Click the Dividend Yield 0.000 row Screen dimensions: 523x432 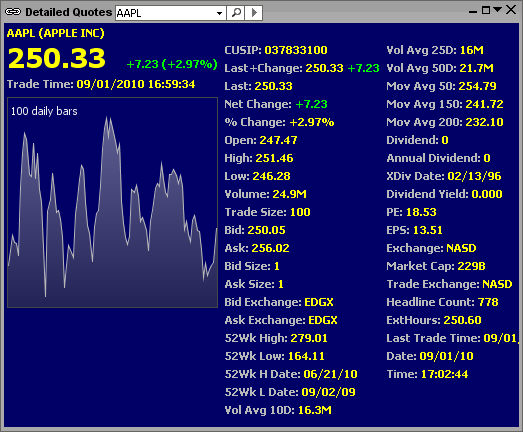click(444, 194)
